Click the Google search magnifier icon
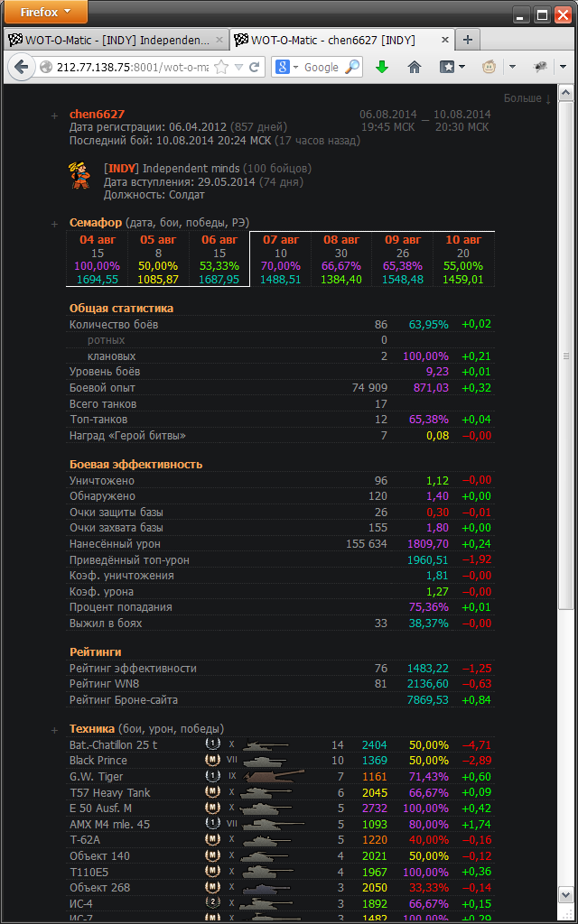This screenshot has height=924, width=578. (x=351, y=67)
